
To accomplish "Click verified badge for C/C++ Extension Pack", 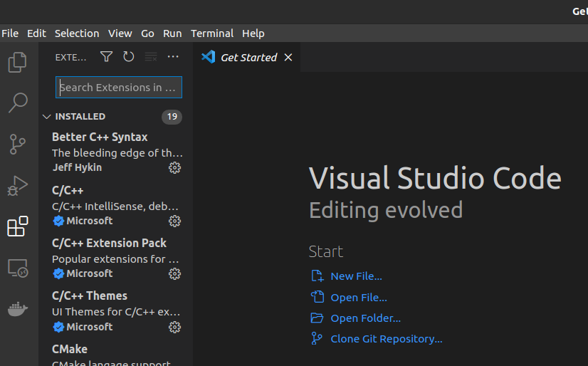I will [x=58, y=273].
